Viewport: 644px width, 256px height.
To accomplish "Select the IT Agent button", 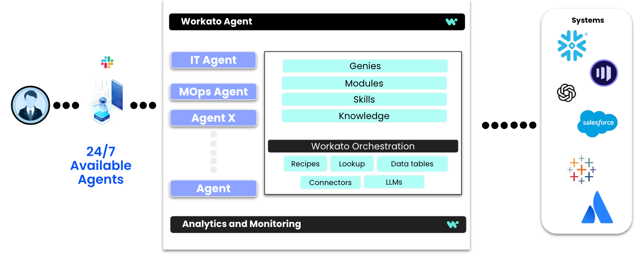I will click(213, 60).
